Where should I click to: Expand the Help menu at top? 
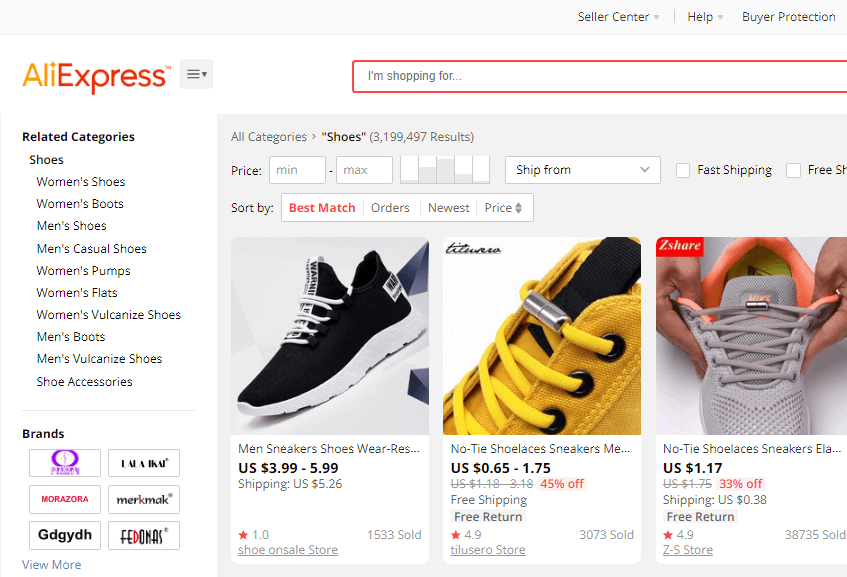[x=705, y=17]
